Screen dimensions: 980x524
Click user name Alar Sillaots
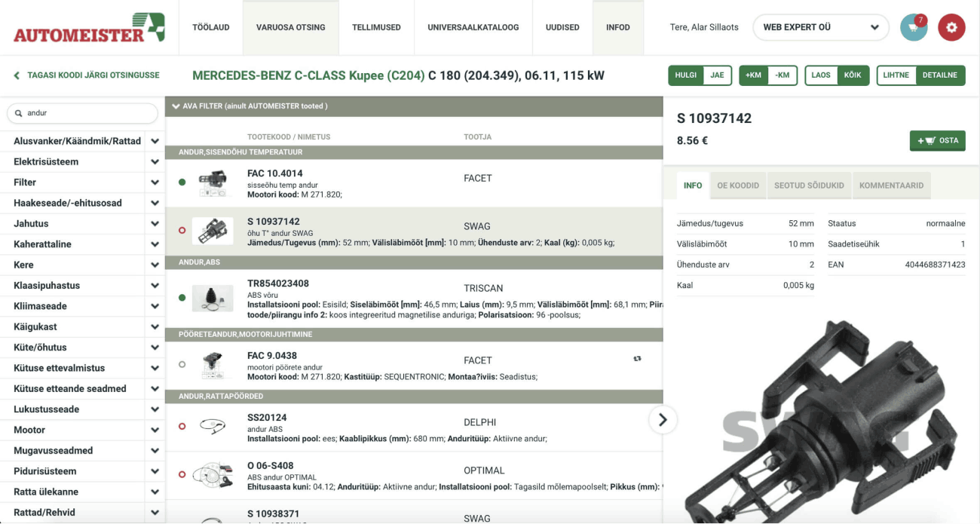(x=704, y=28)
